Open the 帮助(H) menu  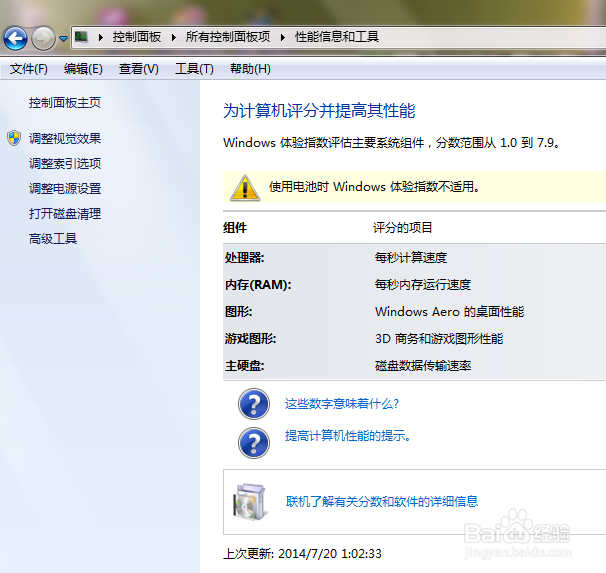point(250,69)
